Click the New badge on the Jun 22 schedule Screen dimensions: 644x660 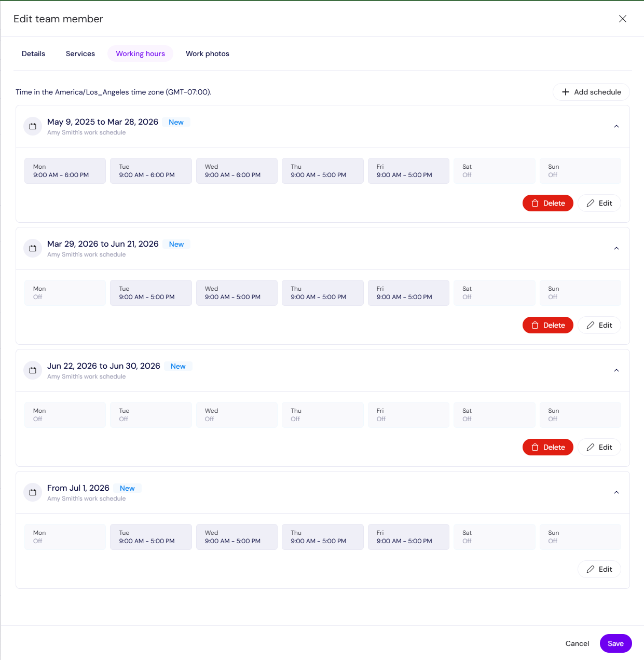(x=178, y=366)
